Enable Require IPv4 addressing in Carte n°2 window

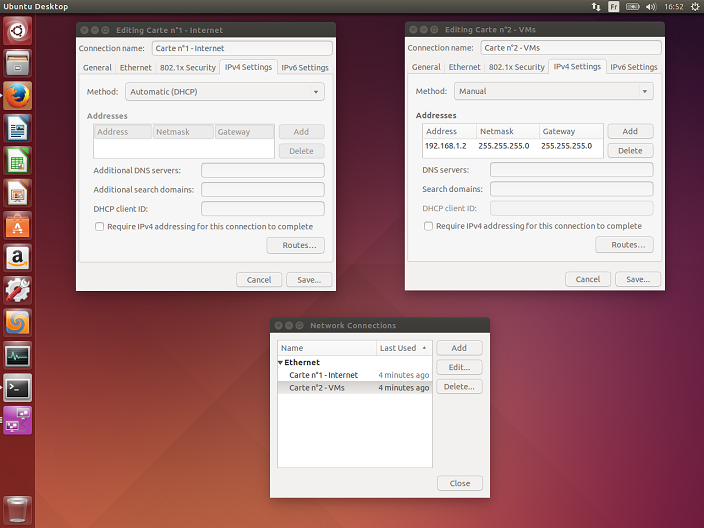click(x=428, y=226)
